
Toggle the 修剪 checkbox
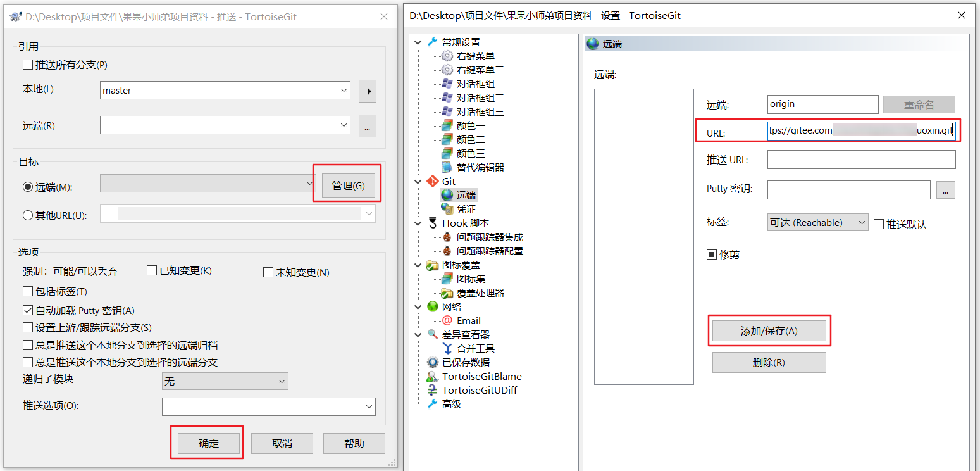[x=712, y=254]
